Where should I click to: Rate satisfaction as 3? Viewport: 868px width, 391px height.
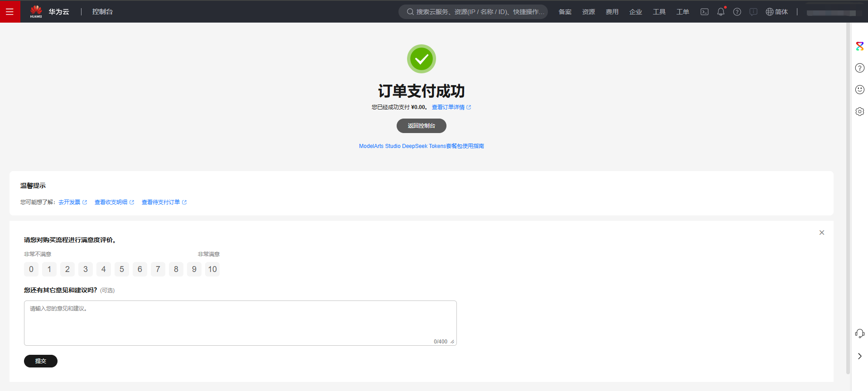pyautogui.click(x=86, y=269)
